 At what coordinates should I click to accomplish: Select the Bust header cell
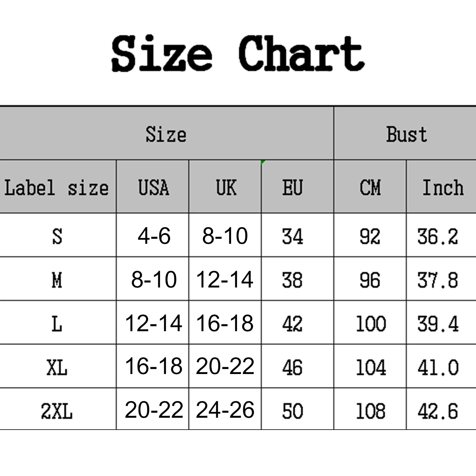click(x=406, y=134)
